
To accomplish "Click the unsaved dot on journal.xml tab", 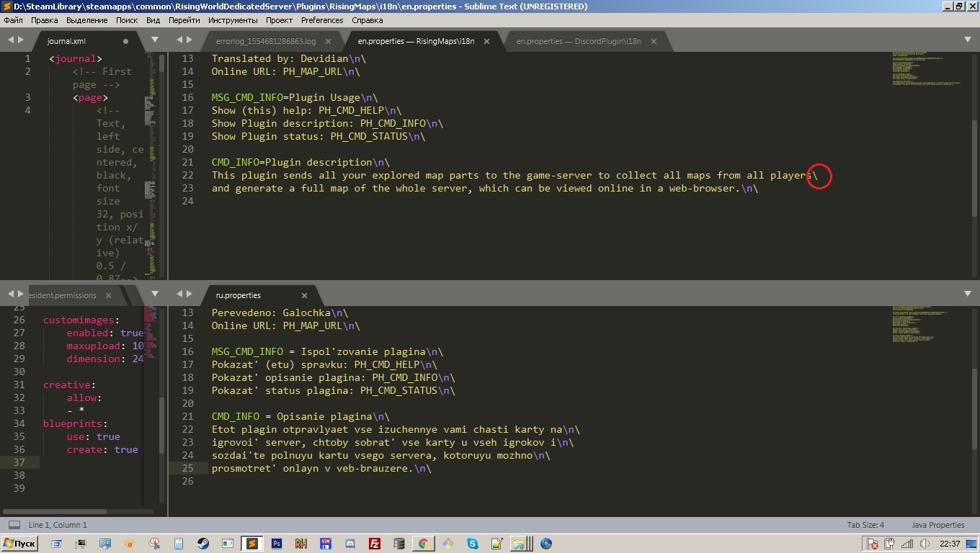I will (126, 41).
